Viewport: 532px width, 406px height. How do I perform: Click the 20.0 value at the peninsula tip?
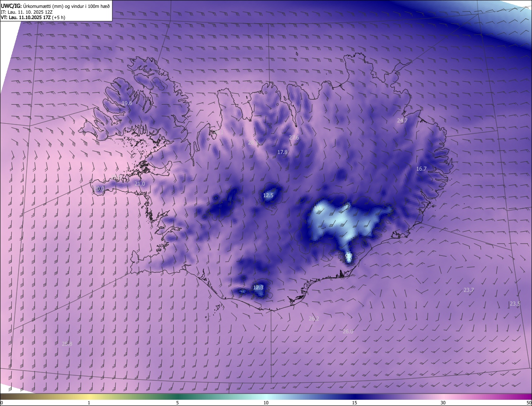coord(99,189)
